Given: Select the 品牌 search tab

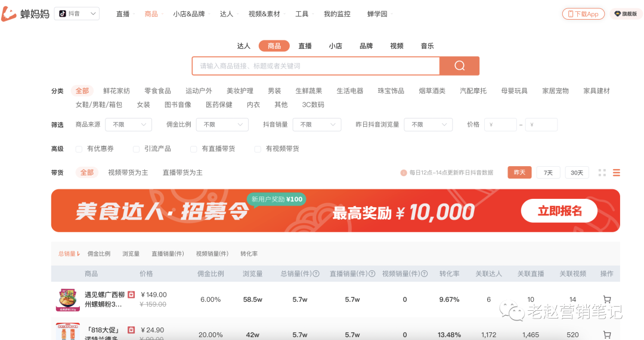Looking at the screenshot, I should click(366, 46).
